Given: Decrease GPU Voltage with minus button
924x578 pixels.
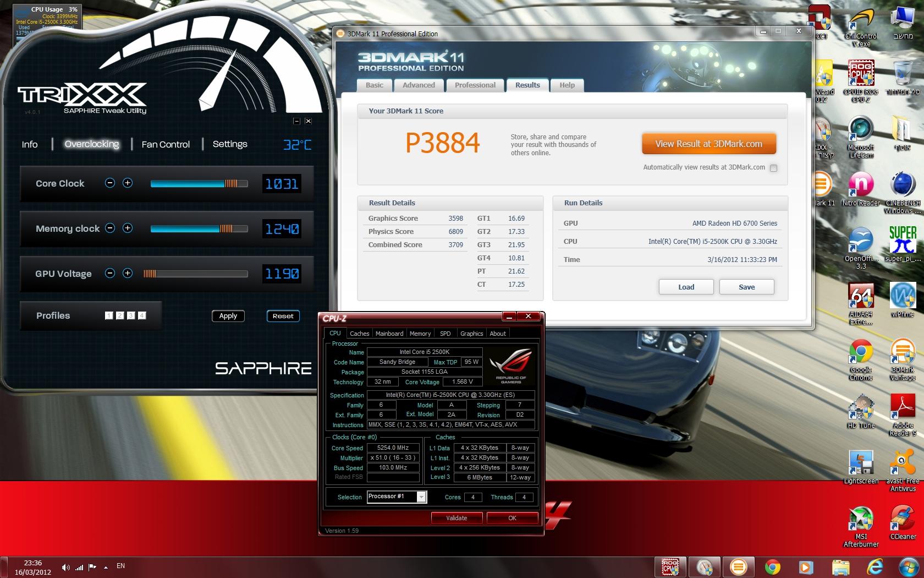Looking at the screenshot, I should pyautogui.click(x=110, y=273).
